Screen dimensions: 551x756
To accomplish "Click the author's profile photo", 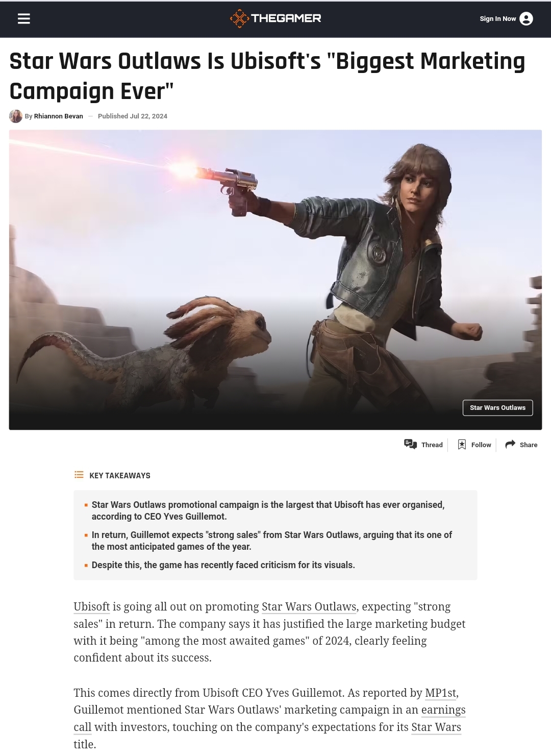I will coord(16,116).
